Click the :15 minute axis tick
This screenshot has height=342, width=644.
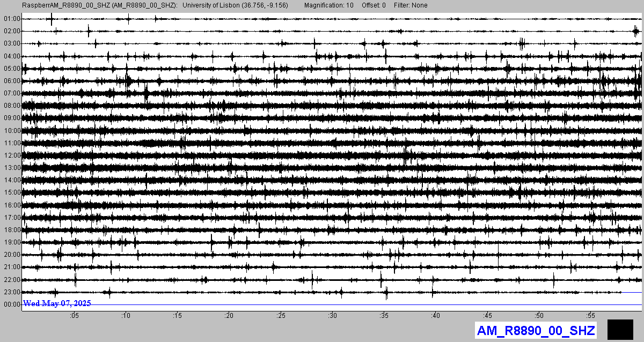click(x=178, y=316)
